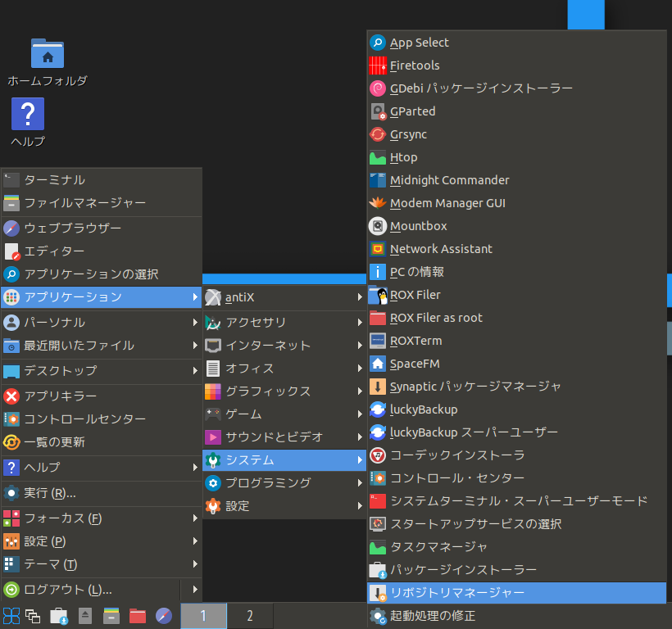Click the Synaptic package manager icon
Screen dimensions: 672x629
tap(378, 387)
